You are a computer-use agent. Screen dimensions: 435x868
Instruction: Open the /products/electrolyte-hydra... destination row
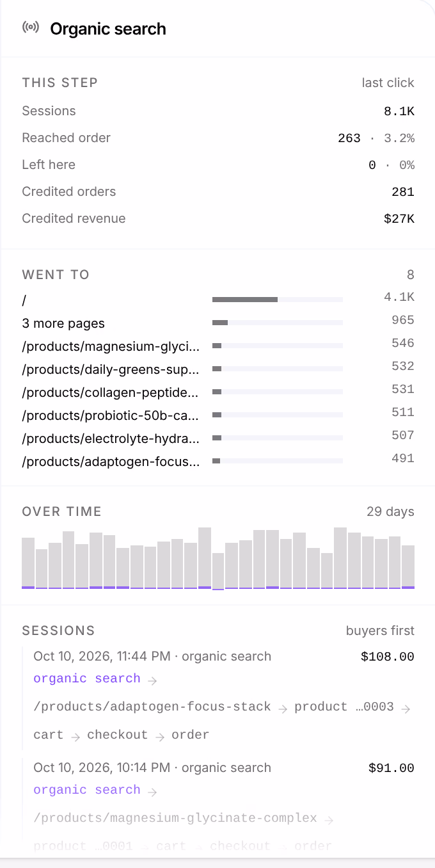(x=218, y=438)
